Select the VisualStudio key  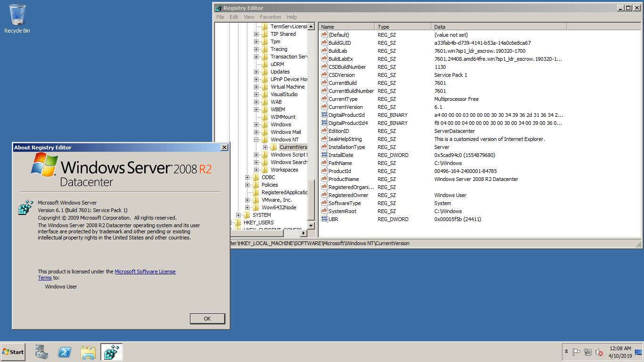pos(284,94)
